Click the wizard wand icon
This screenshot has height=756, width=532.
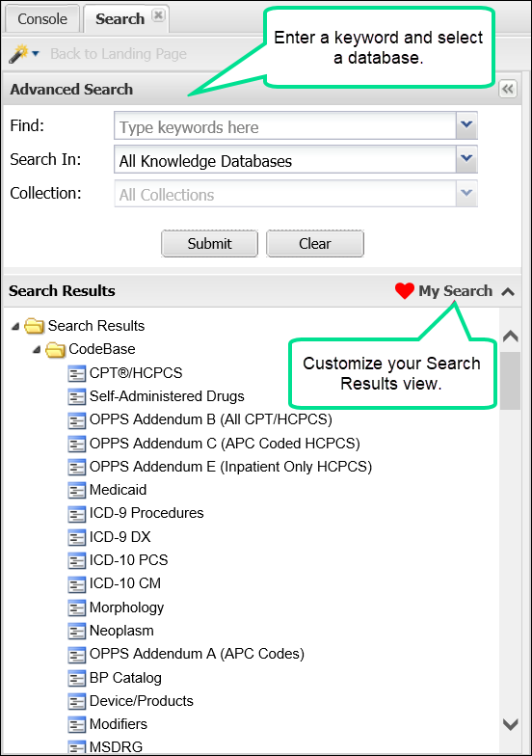coord(18,54)
